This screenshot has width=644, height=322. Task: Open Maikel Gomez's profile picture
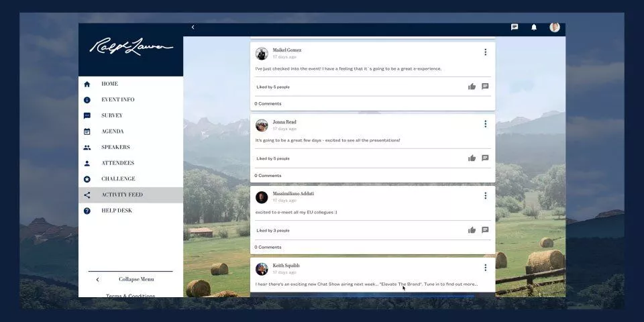[262, 54]
